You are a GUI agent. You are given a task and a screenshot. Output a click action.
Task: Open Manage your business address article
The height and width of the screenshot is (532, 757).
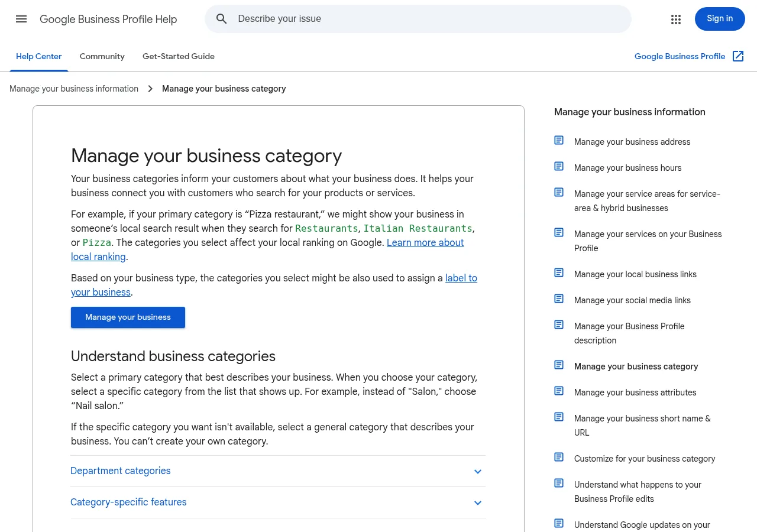click(x=632, y=142)
